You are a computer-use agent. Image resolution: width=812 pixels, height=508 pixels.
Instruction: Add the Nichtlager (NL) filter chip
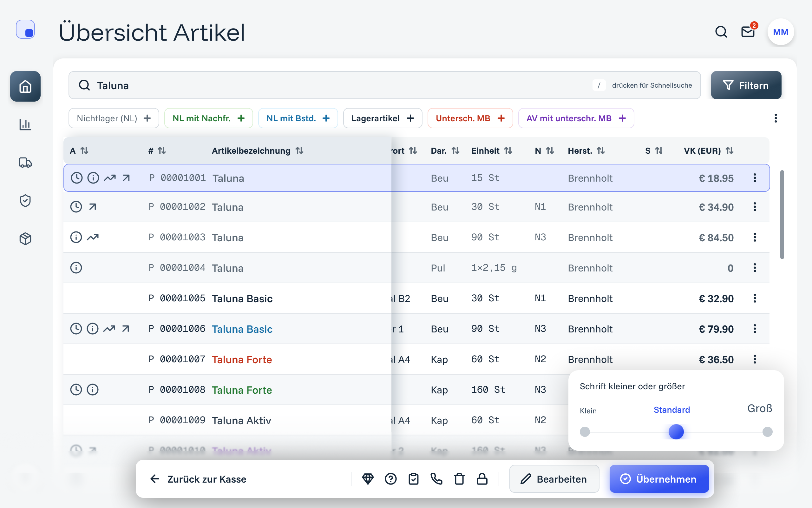114,118
